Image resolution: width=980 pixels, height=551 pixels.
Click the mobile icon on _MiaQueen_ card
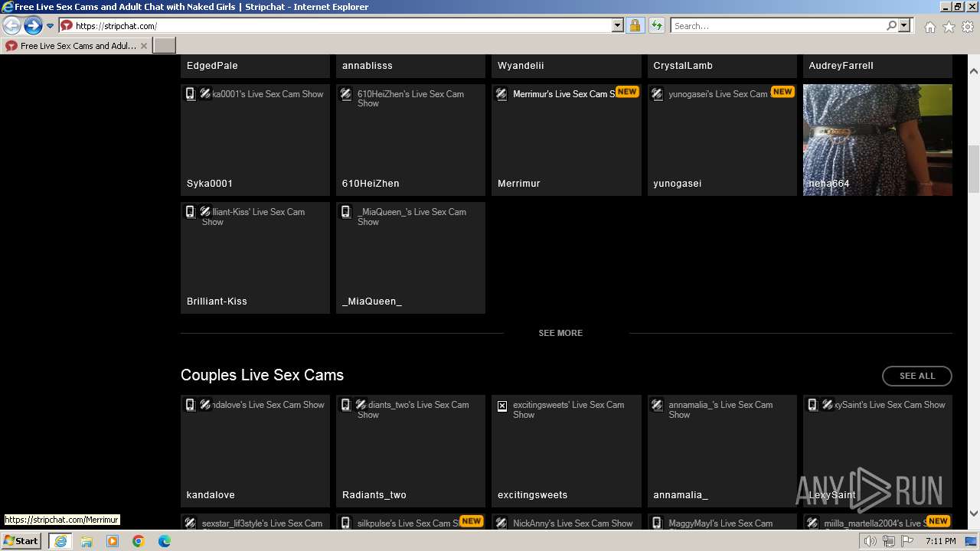[x=346, y=212]
